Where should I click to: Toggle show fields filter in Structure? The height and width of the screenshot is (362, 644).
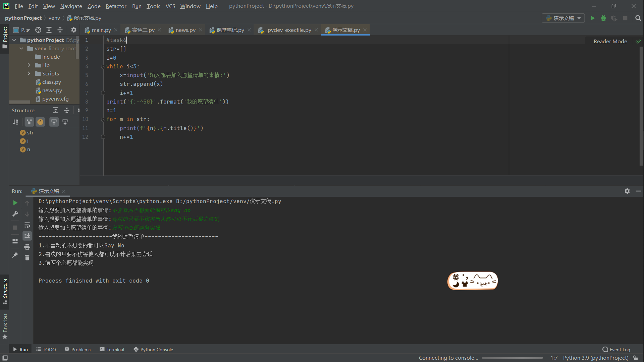pos(40,122)
